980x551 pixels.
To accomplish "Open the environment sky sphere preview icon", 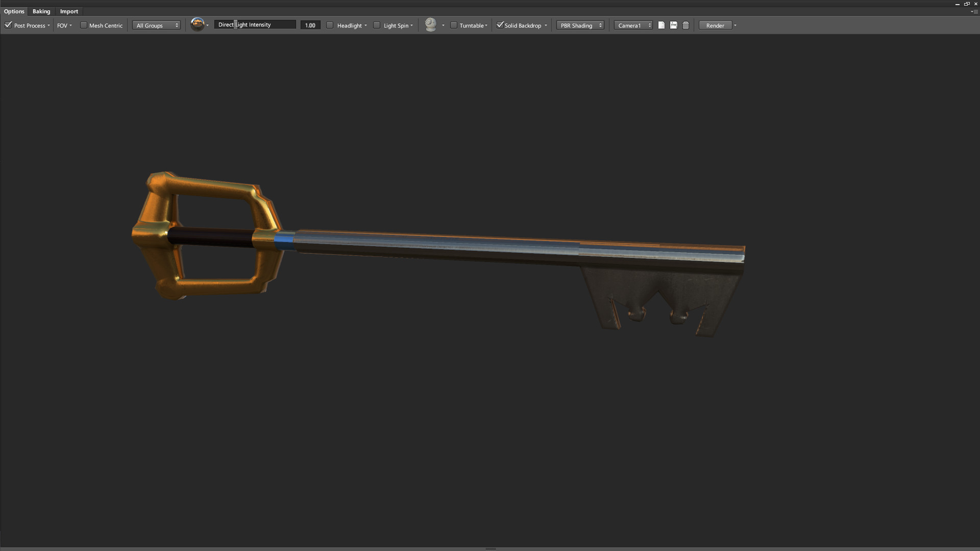I will pyautogui.click(x=198, y=23).
